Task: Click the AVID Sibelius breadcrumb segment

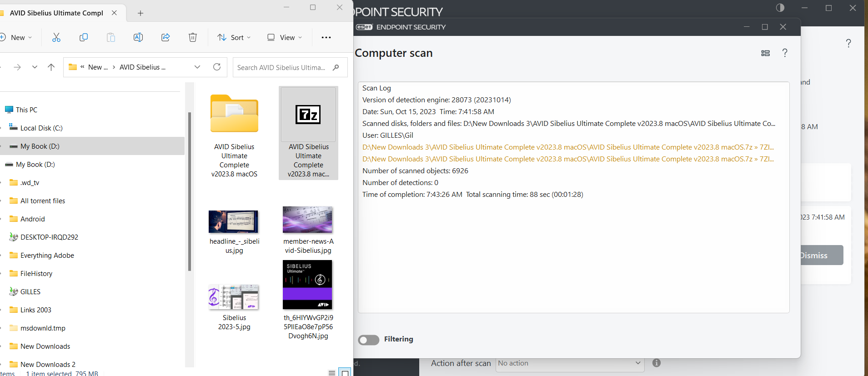Action: coord(142,67)
